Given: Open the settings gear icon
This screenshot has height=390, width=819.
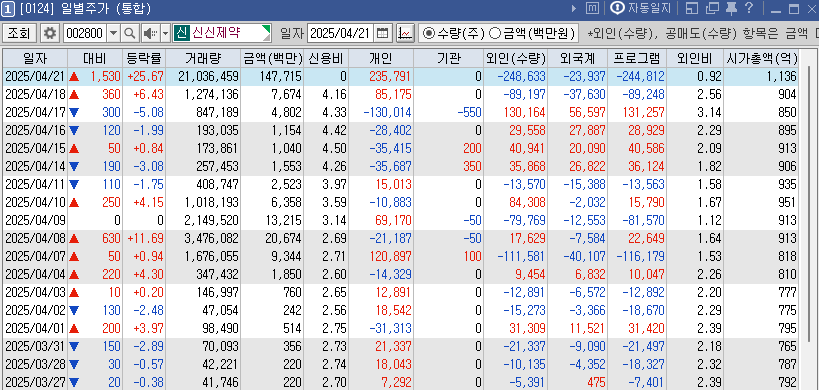Looking at the screenshot, I should click(50, 33).
